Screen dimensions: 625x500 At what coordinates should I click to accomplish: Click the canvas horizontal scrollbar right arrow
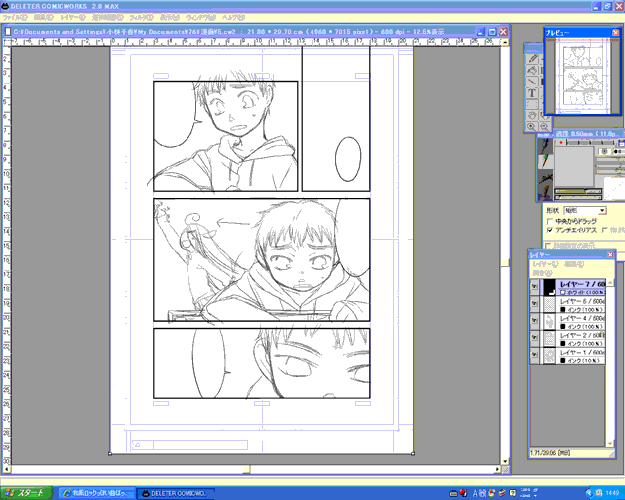click(x=497, y=470)
